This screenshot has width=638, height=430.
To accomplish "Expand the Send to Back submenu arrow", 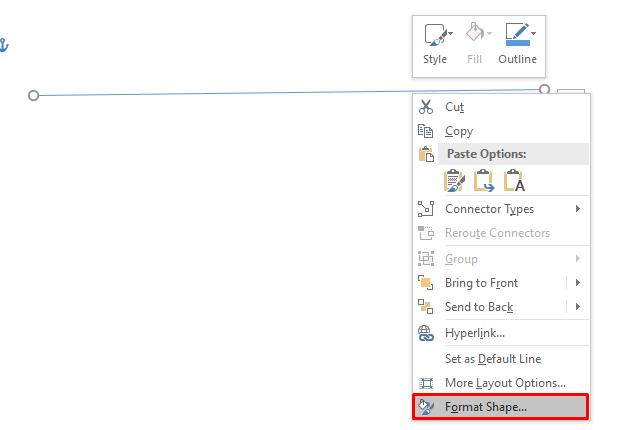I will [578, 306].
